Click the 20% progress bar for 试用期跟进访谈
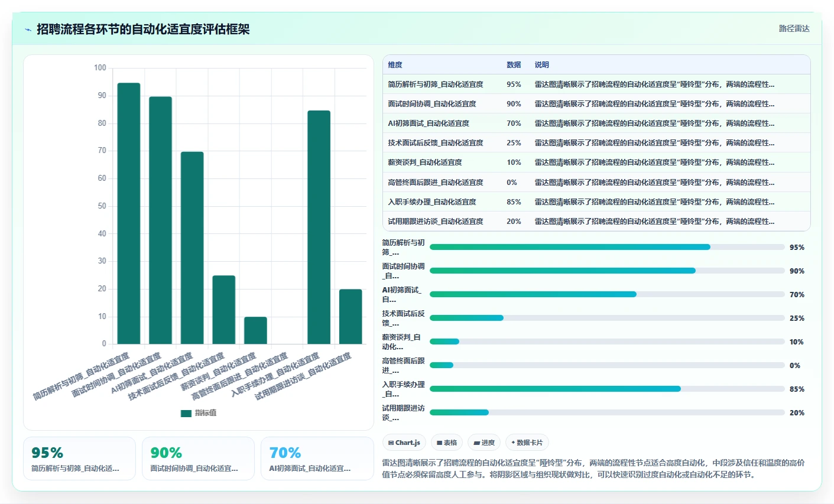This screenshot has height=504, width=834. [x=607, y=412]
